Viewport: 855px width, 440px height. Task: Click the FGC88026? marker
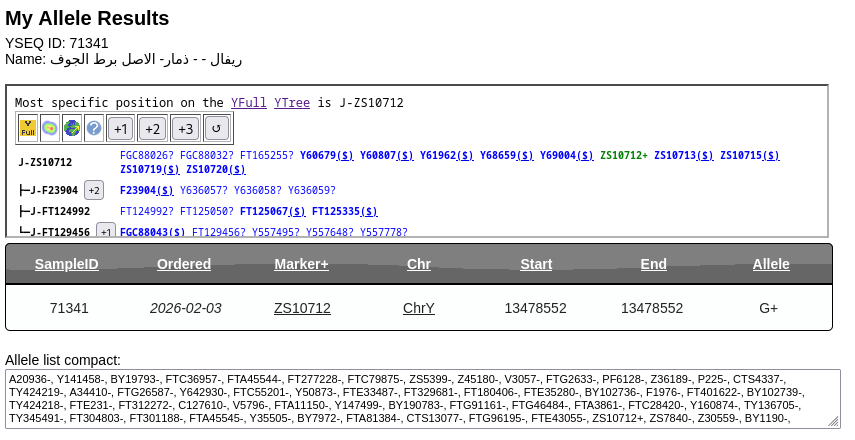pos(147,155)
